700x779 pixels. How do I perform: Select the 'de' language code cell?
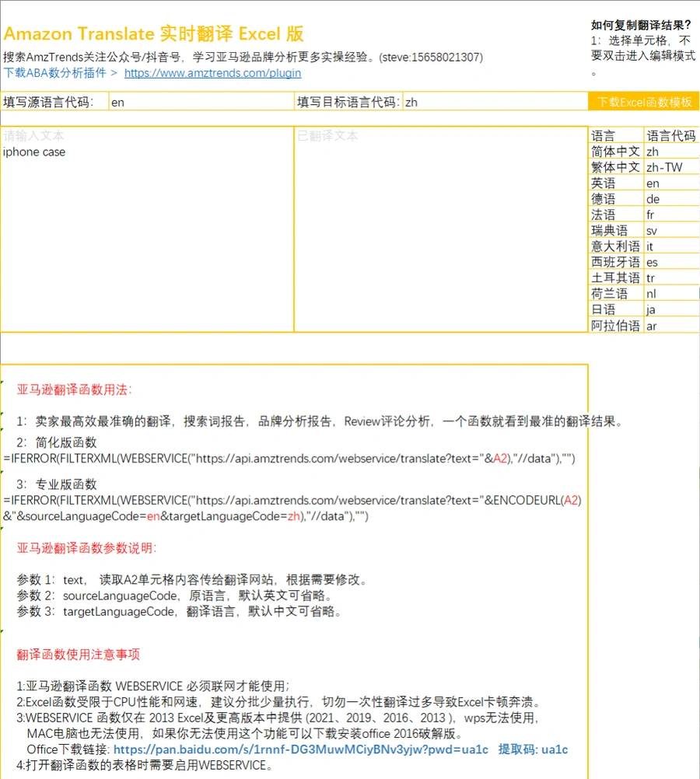point(672,199)
